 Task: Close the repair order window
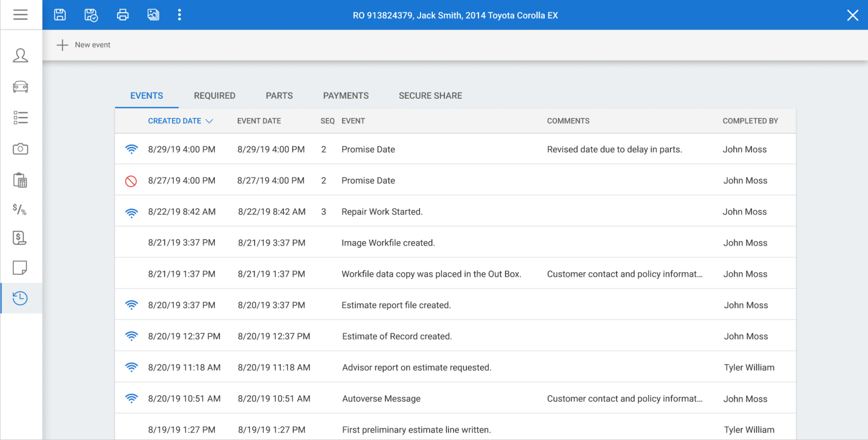[x=852, y=15]
